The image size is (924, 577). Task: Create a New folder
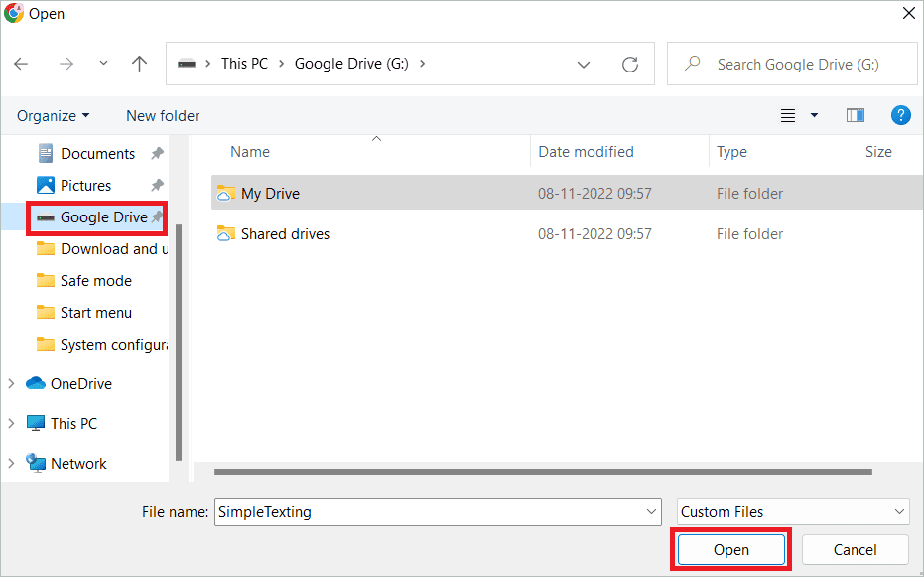pos(163,115)
